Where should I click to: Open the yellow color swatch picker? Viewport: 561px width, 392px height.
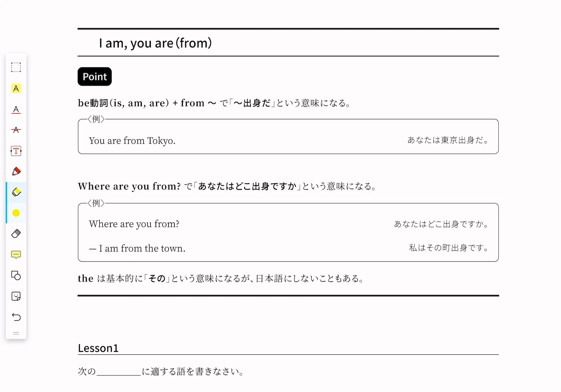pos(16,213)
